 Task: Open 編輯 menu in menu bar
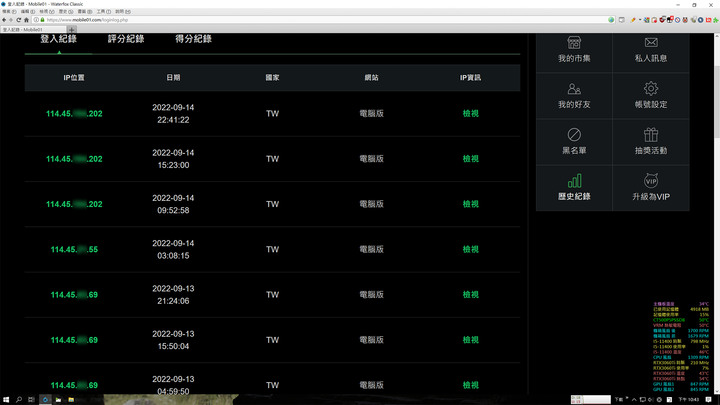coord(28,11)
